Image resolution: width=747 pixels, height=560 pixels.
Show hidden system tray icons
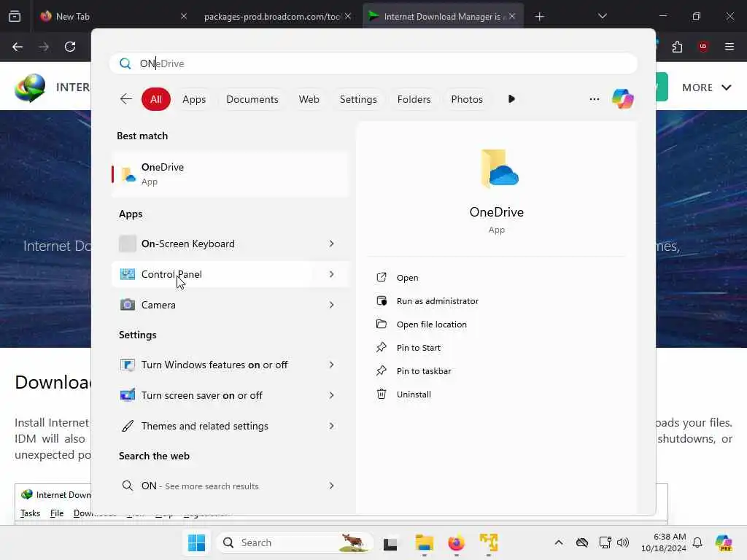[558, 542]
